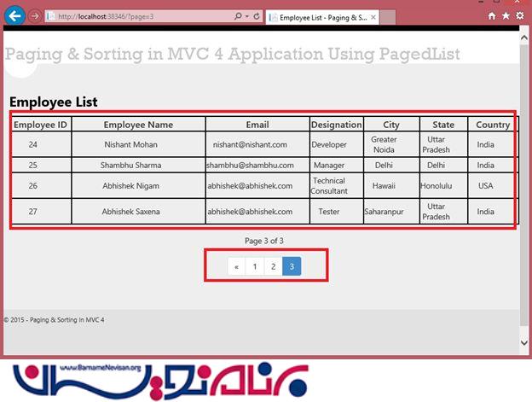Image resolution: width=532 pixels, height=402 pixels.
Task: Click the browser forward arrow button
Action: point(34,16)
